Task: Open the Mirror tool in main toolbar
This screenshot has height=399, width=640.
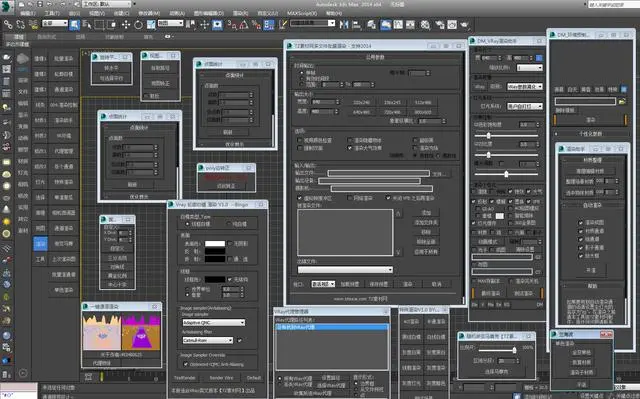Action: pos(344,24)
